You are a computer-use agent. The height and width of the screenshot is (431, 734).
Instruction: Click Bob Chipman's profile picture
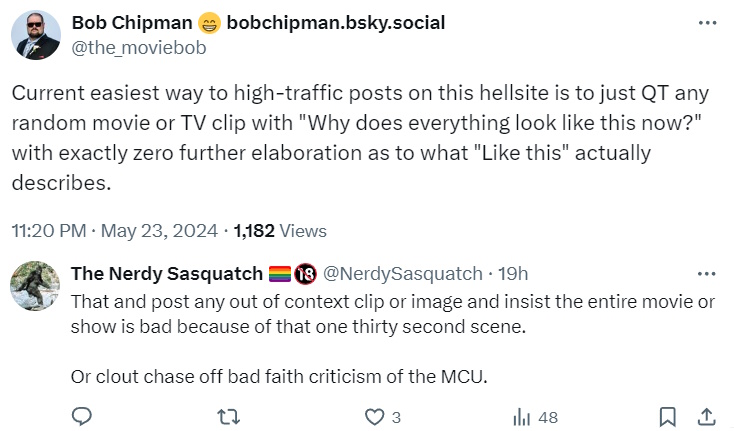click(x=36, y=34)
